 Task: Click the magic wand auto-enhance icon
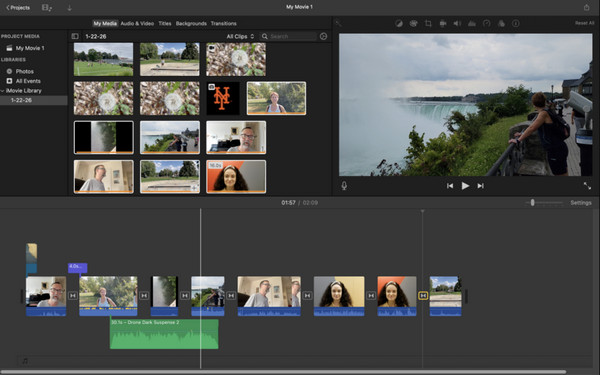(339, 23)
